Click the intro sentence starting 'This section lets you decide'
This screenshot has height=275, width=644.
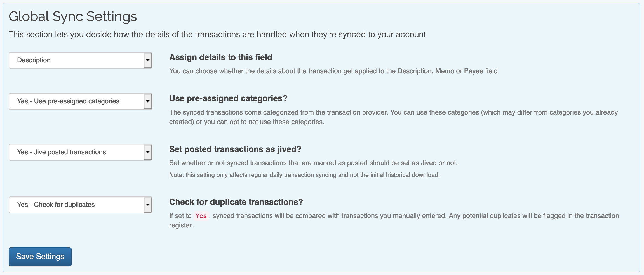click(x=218, y=34)
